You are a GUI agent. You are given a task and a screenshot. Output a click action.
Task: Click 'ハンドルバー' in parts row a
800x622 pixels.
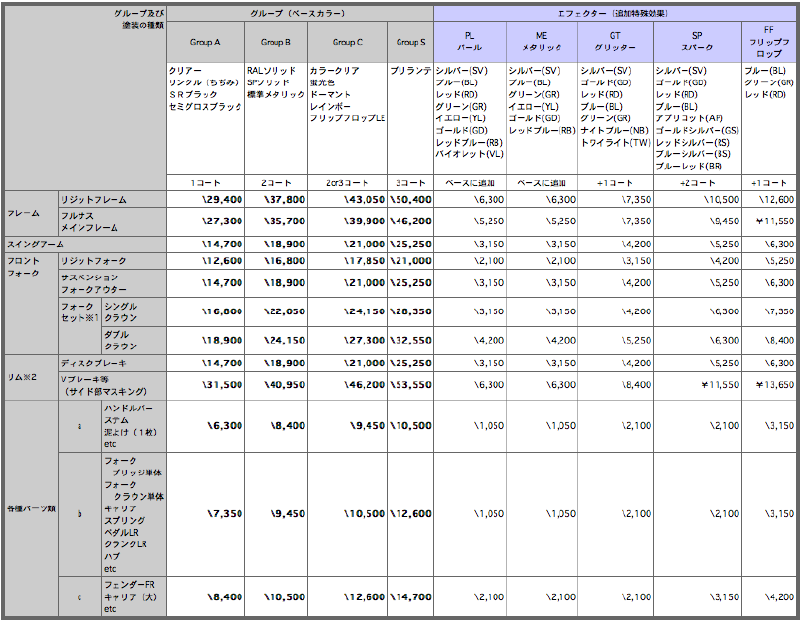(x=128, y=408)
